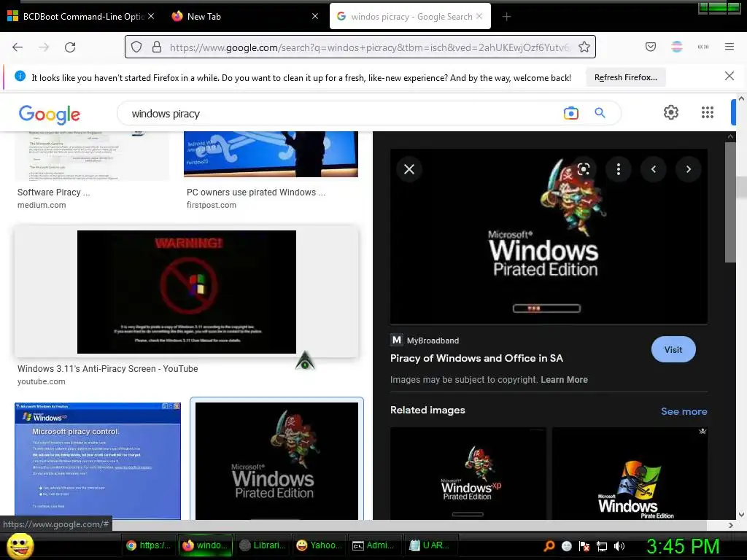Screen dimensions: 747x560
Task: Click Refresh Firefox button
Action: [625, 77]
